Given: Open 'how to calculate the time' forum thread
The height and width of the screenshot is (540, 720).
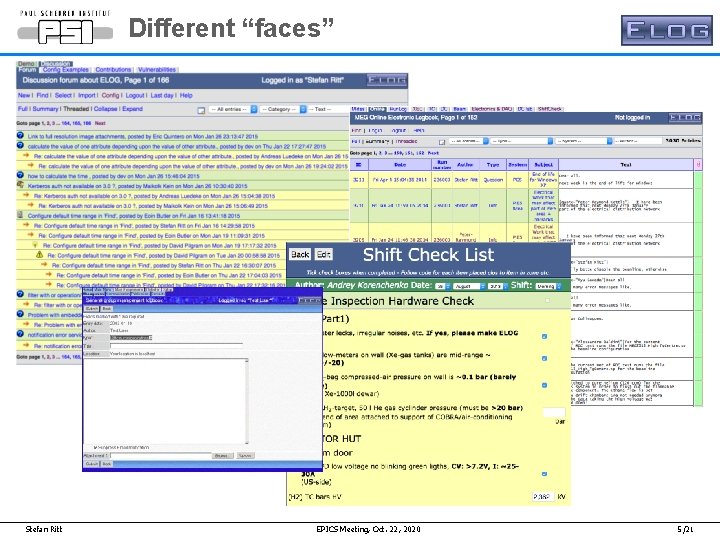Looking at the screenshot, I should (114, 176).
